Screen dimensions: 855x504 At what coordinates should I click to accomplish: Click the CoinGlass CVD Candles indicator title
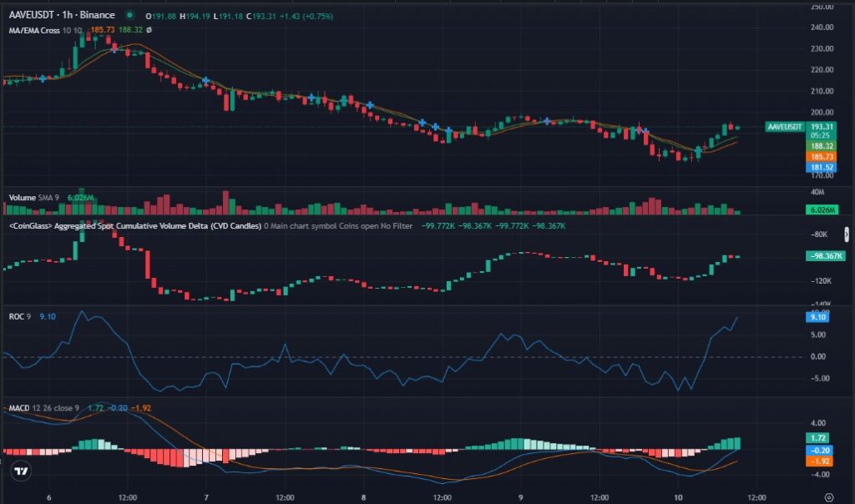134,226
